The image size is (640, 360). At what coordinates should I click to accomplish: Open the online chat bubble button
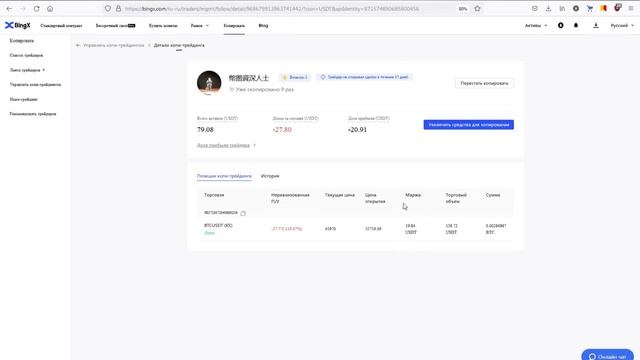point(607,356)
